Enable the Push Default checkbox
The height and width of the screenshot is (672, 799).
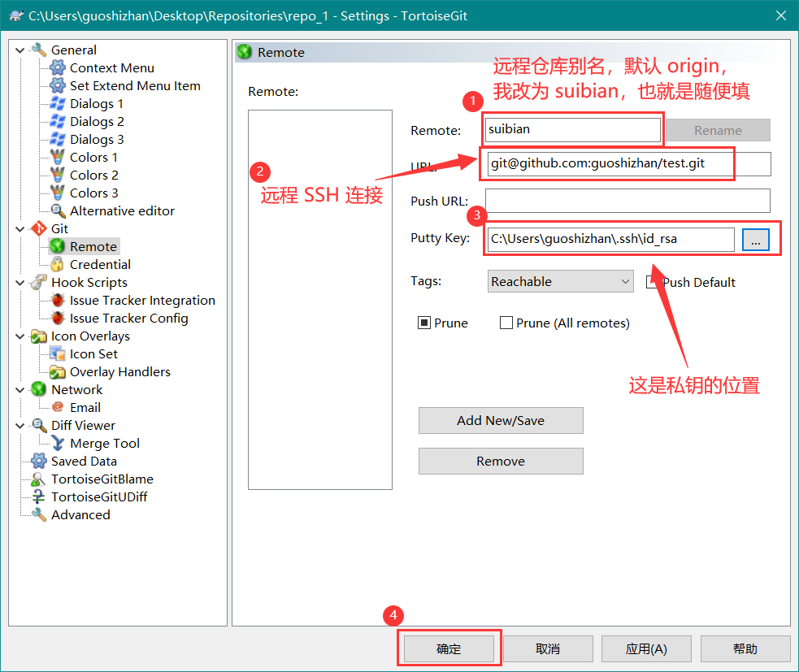[x=652, y=282]
